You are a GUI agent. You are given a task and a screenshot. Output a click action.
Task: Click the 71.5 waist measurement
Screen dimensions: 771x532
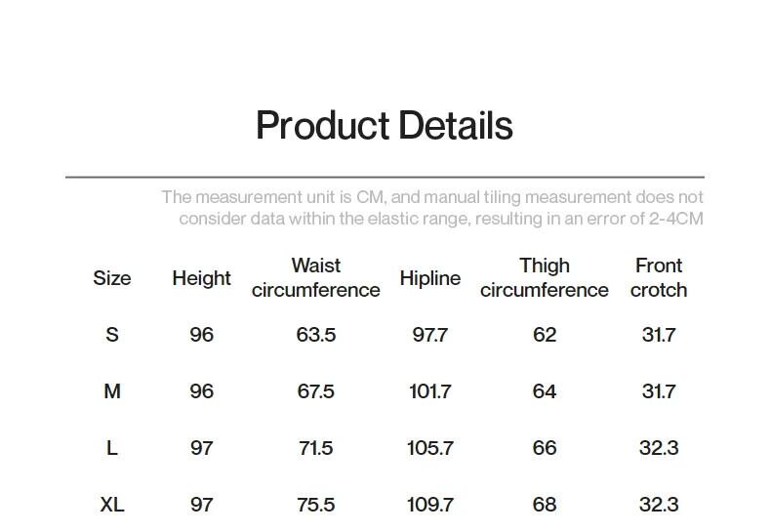315,448
